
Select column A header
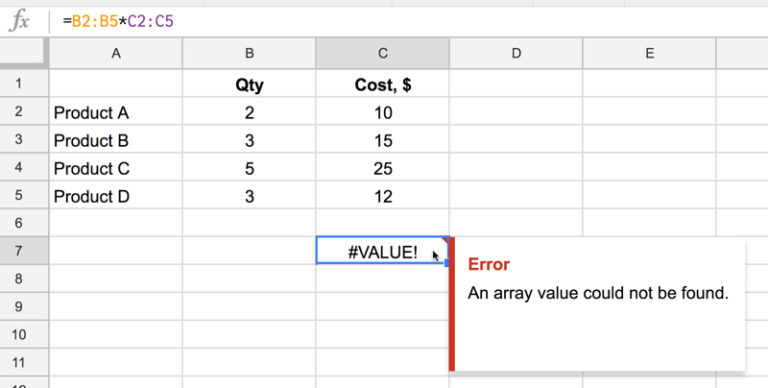click(x=116, y=53)
